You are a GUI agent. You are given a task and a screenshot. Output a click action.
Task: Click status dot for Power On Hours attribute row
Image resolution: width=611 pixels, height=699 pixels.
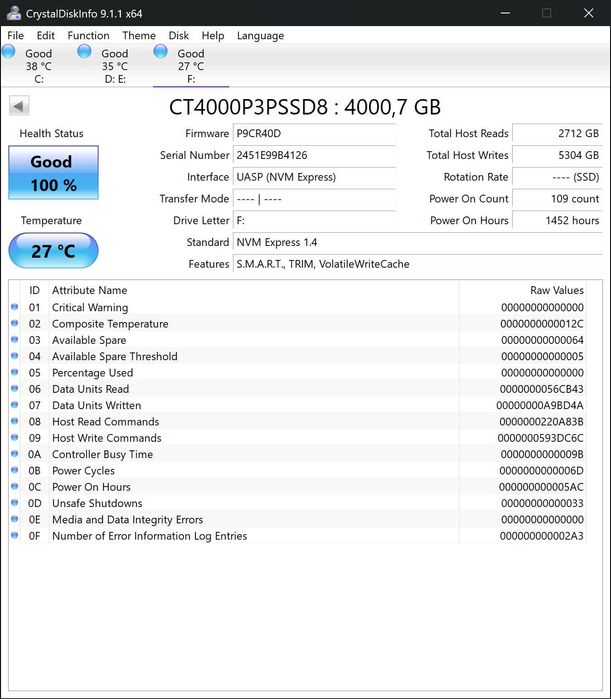click(x=15, y=486)
